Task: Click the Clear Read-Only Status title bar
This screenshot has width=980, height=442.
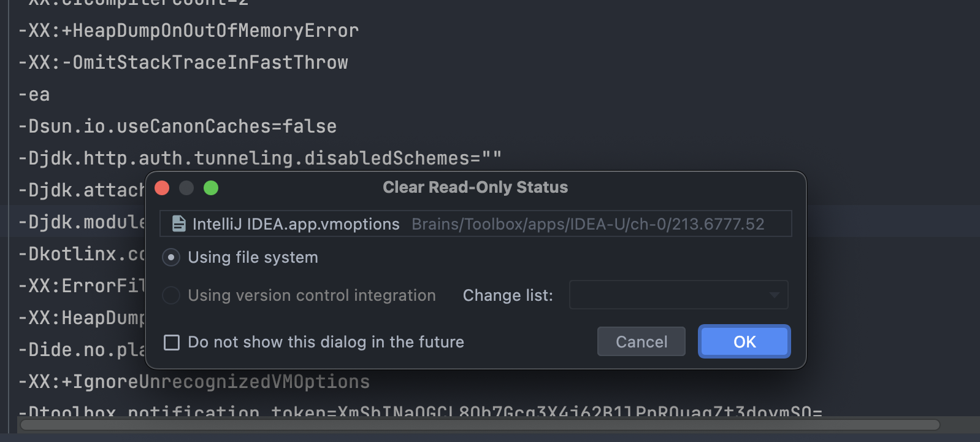Action: [x=475, y=187]
